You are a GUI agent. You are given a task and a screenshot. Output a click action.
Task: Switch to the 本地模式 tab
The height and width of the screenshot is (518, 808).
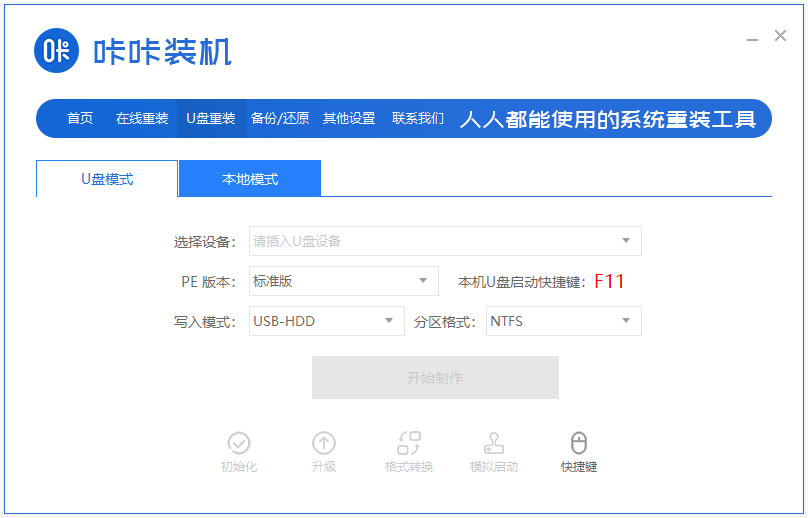(x=250, y=179)
